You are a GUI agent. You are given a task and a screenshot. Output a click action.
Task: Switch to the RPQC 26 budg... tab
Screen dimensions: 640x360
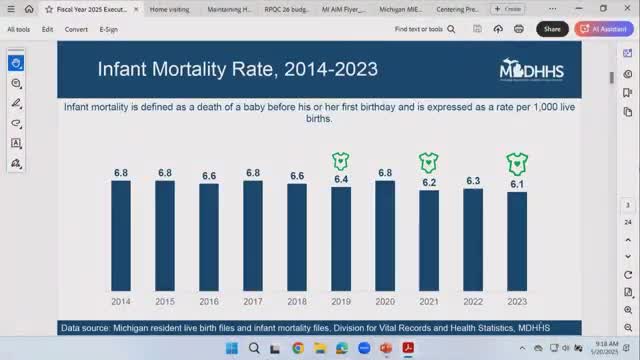click(x=287, y=9)
